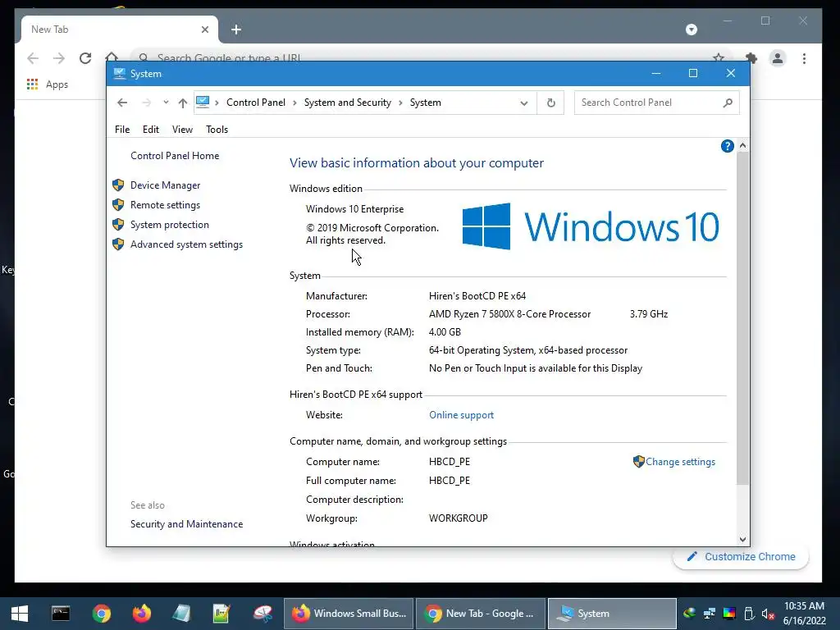This screenshot has height=630, width=840.
Task: Click the search magnifier icon in Control Panel
Action: point(728,103)
